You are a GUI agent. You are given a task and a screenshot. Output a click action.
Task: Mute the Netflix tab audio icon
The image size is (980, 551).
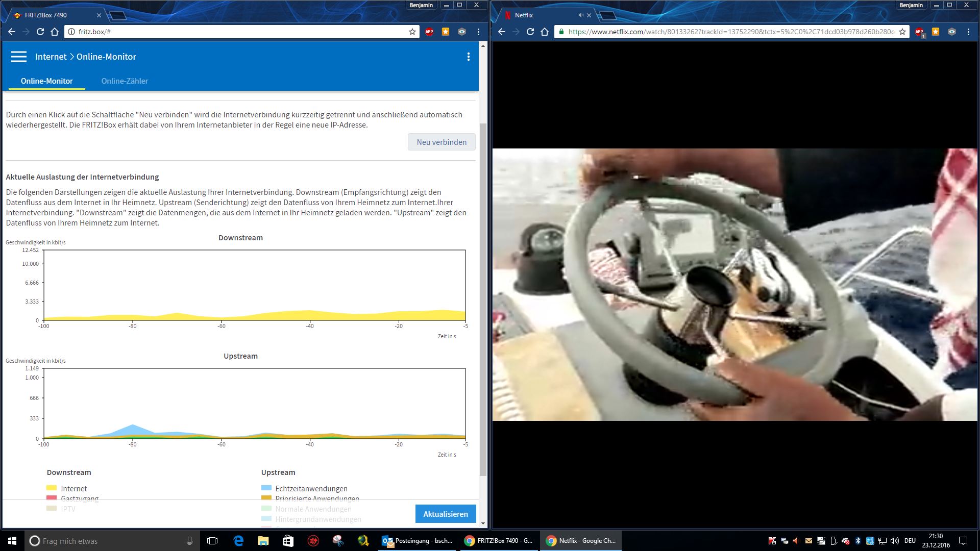click(x=580, y=15)
